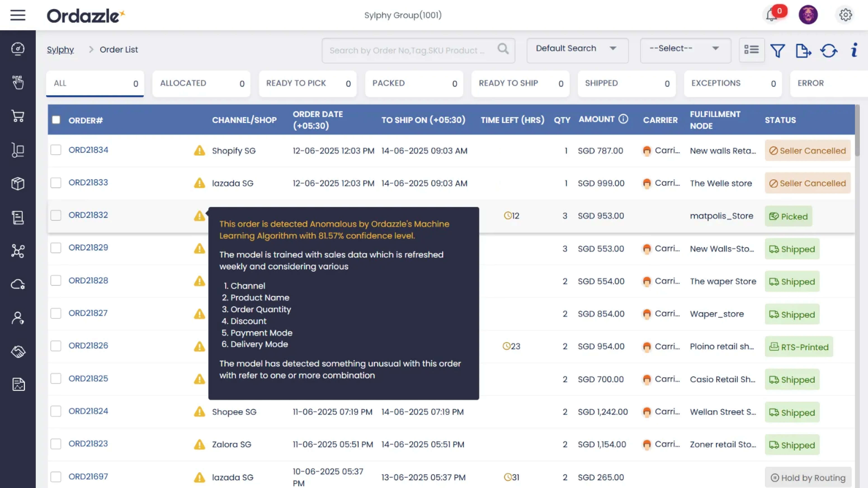Image resolution: width=868 pixels, height=488 pixels.
Task: Select the shopping cart orders icon
Action: pos(18,116)
